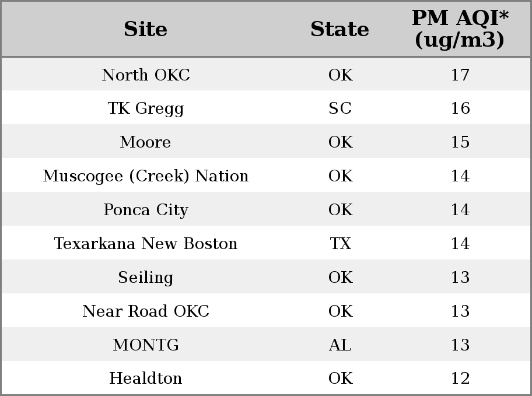The image size is (532, 396).
Task: Select the Moore site cell
Action: point(146,142)
